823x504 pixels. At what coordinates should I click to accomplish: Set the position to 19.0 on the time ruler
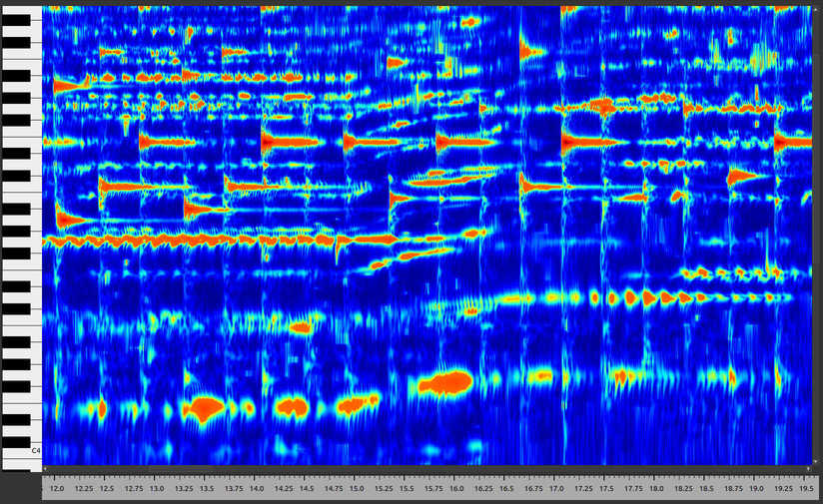[756, 490]
